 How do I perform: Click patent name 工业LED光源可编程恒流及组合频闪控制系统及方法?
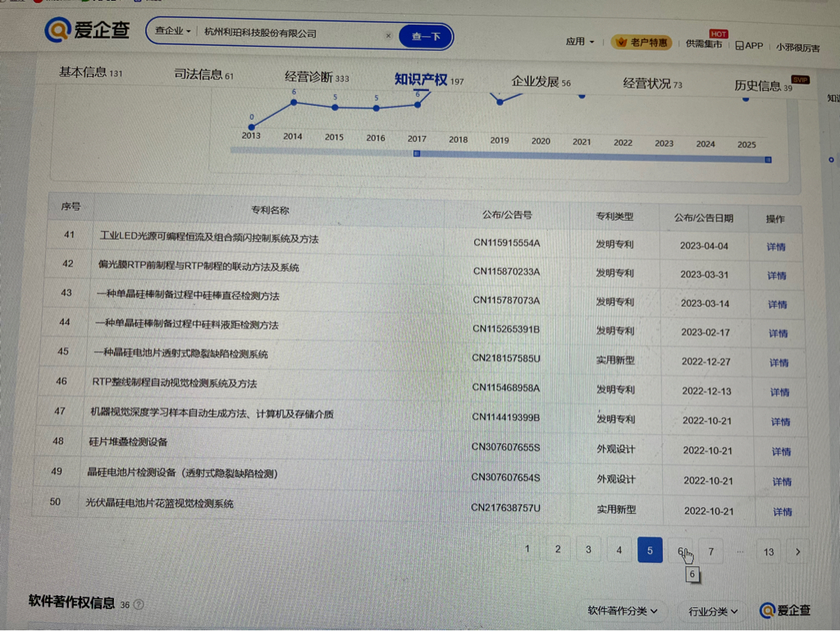point(209,237)
